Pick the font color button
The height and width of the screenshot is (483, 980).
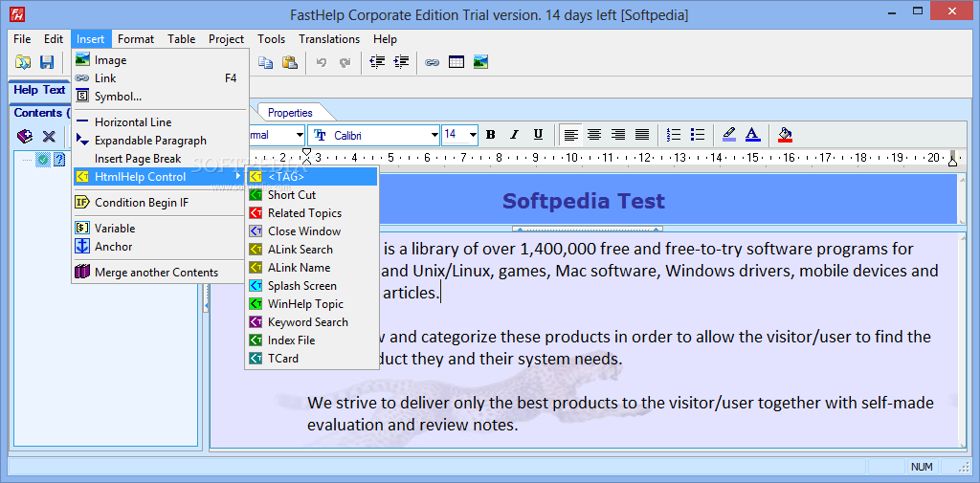752,134
